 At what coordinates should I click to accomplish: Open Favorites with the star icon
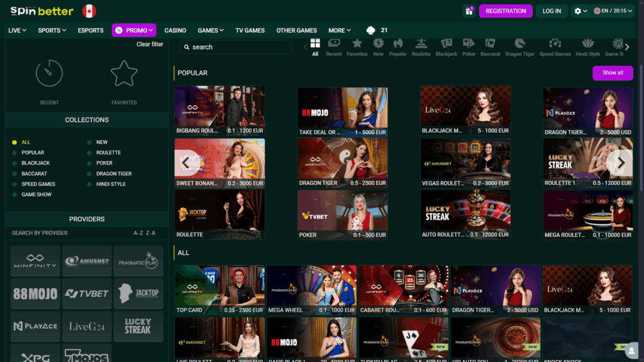pyautogui.click(x=124, y=73)
